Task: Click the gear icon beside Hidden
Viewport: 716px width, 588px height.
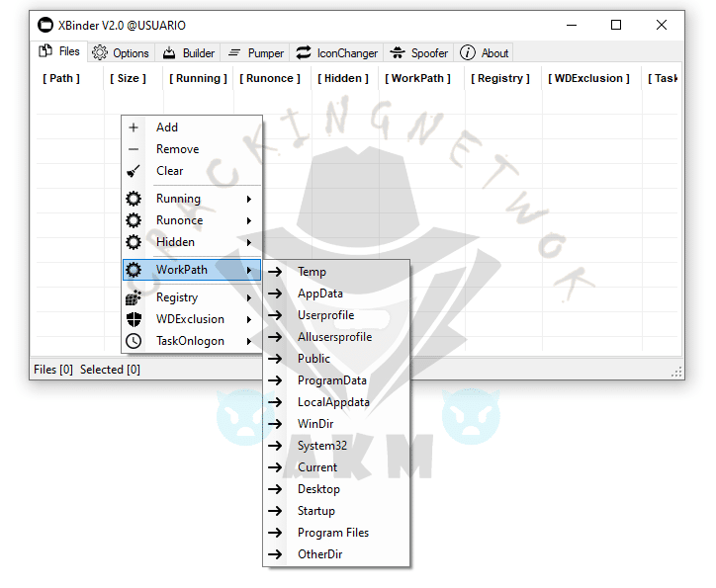Action: (x=134, y=242)
